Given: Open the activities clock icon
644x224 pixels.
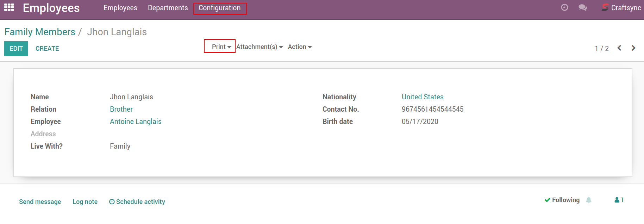Looking at the screenshot, I should 564,7.
